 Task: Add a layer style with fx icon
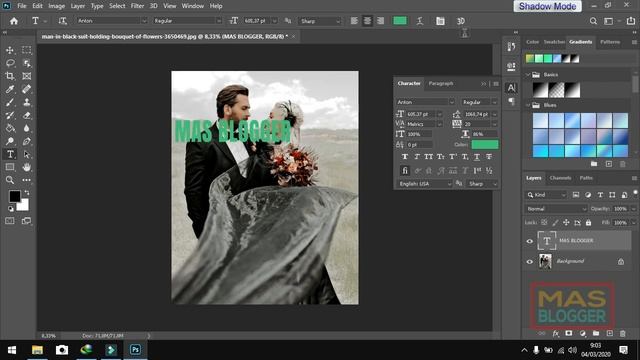[x=556, y=333]
